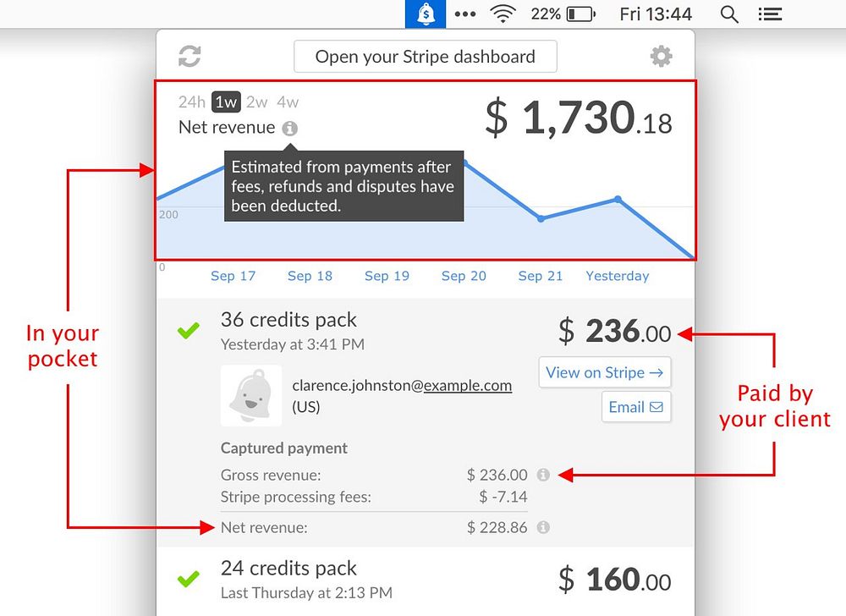
Task: Click the 24 credits pack title
Action: point(288,569)
